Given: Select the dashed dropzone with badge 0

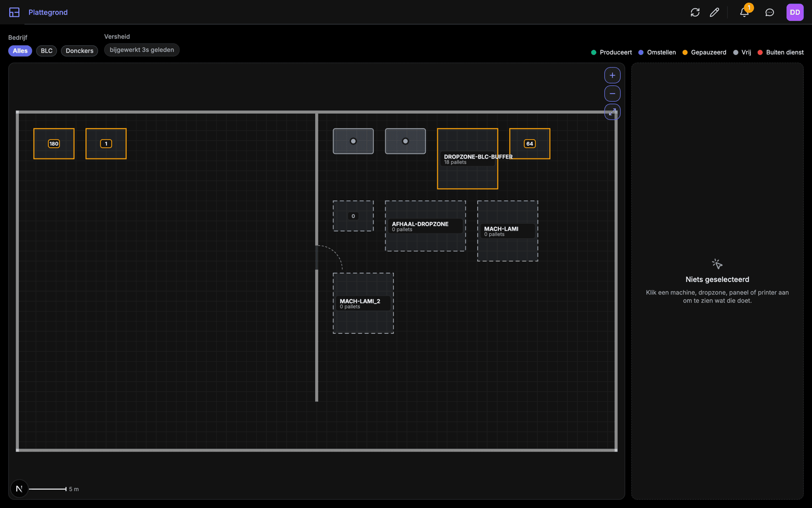Looking at the screenshot, I should point(353,216).
